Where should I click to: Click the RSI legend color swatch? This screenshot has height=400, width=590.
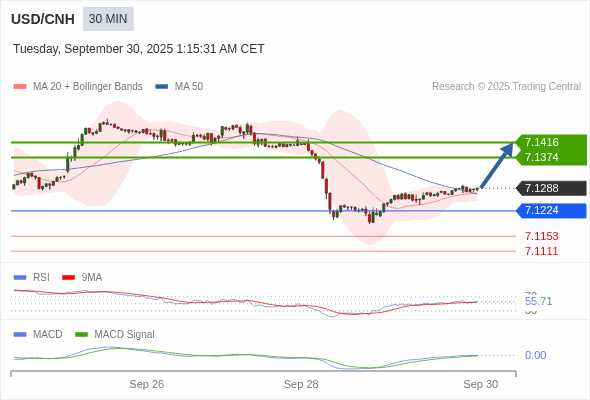coord(20,278)
